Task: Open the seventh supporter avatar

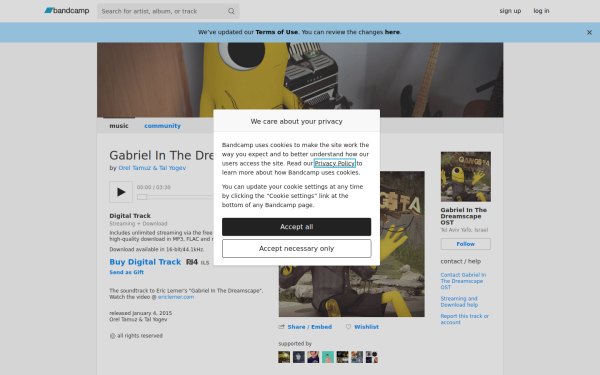Action: pos(371,357)
